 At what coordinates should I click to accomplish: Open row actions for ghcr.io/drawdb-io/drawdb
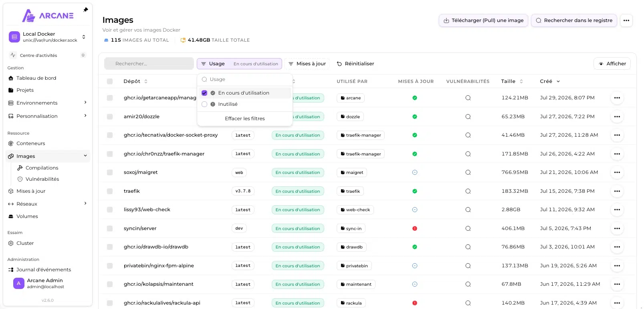pos(617,247)
